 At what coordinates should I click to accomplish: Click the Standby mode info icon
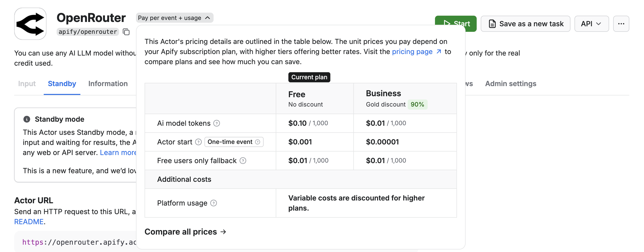pos(27,119)
